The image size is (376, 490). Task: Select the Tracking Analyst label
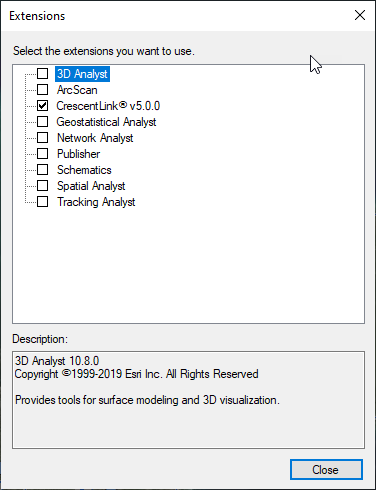[96, 202]
